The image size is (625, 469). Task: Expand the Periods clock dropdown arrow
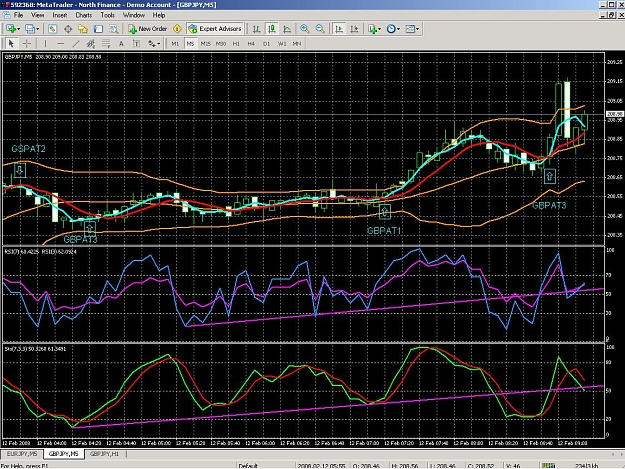coord(398,29)
